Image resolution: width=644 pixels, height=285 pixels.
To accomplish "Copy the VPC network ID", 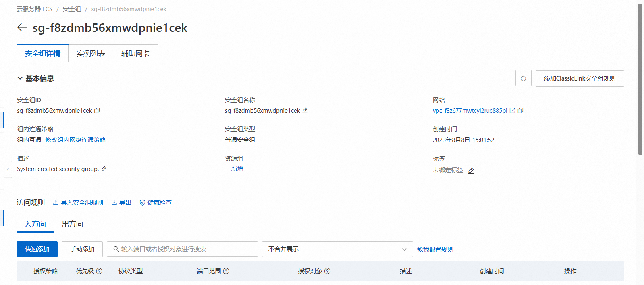I will [x=521, y=111].
